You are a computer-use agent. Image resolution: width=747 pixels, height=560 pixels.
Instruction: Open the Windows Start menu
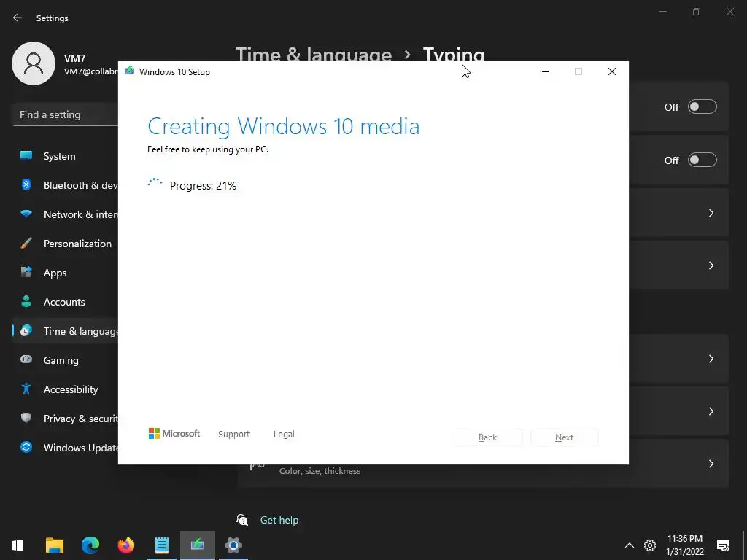click(18, 545)
